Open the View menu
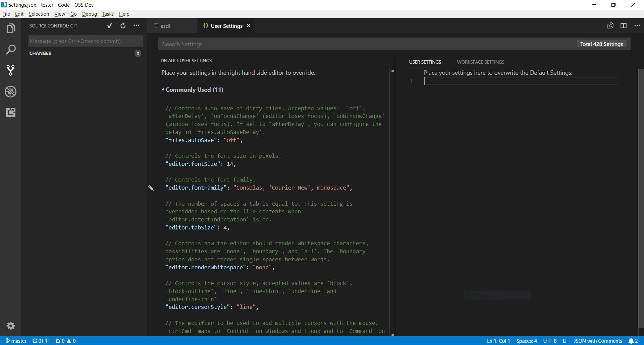Viewport: 644px width, 345px height. tap(60, 14)
